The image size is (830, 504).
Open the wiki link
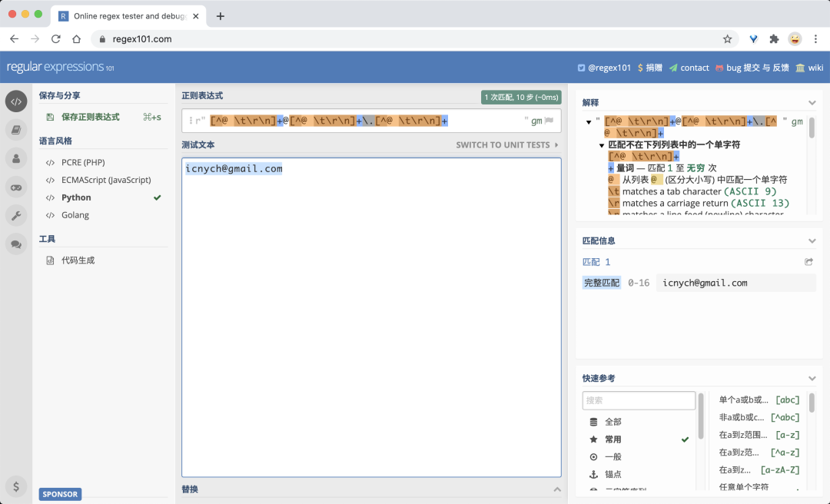[809, 68]
